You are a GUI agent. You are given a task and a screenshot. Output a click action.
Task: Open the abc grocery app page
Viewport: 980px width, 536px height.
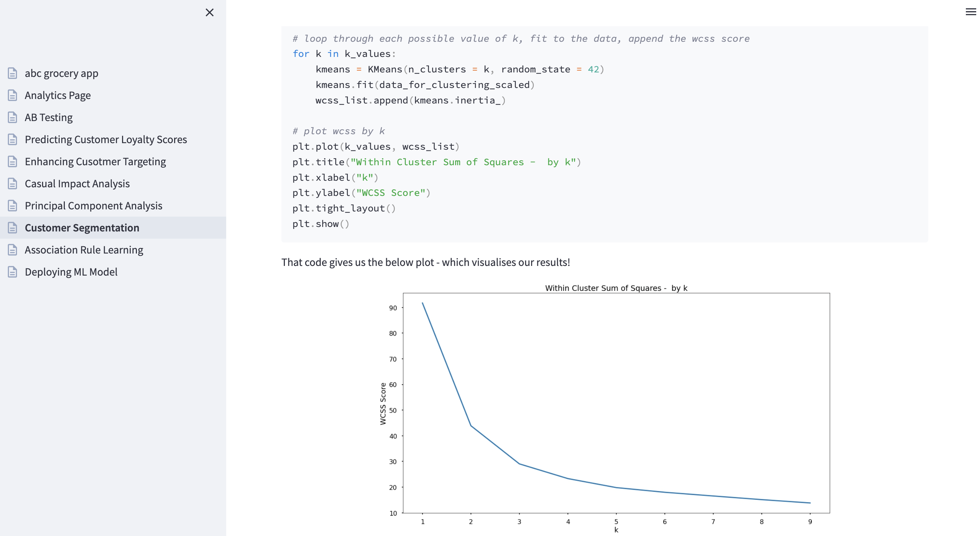61,73
